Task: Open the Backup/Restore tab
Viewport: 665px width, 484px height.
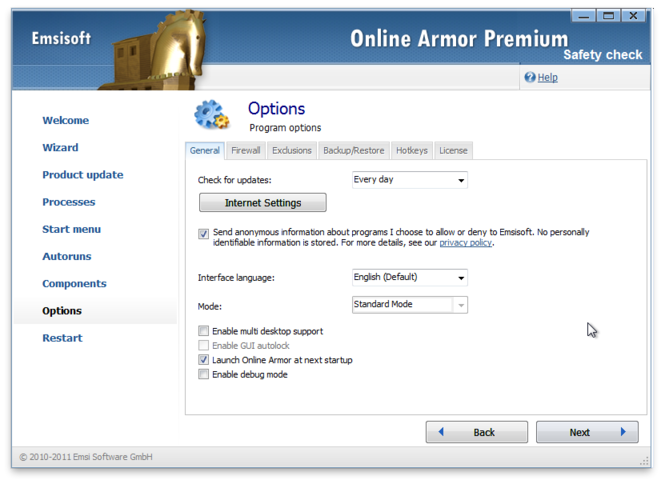Action: click(354, 151)
